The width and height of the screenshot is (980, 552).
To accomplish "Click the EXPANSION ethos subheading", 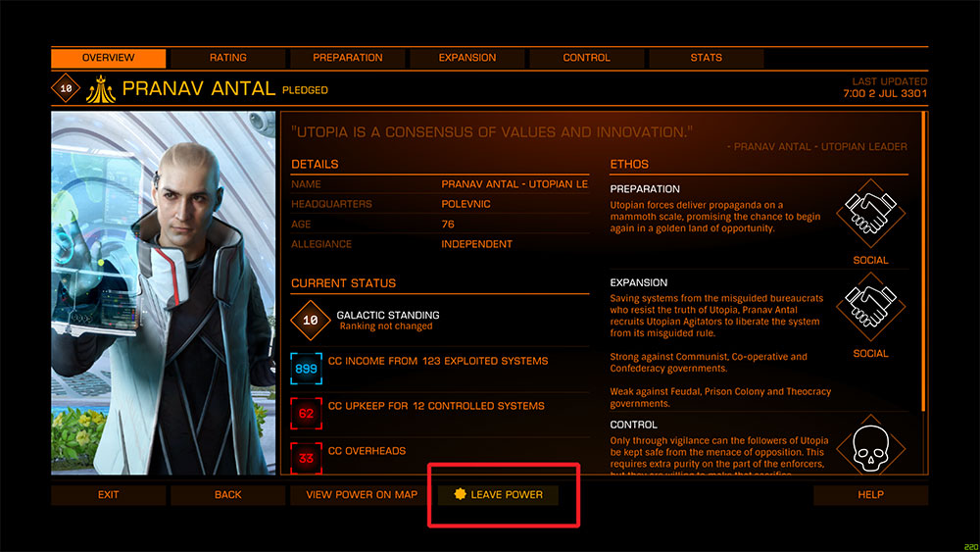I will click(x=638, y=282).
